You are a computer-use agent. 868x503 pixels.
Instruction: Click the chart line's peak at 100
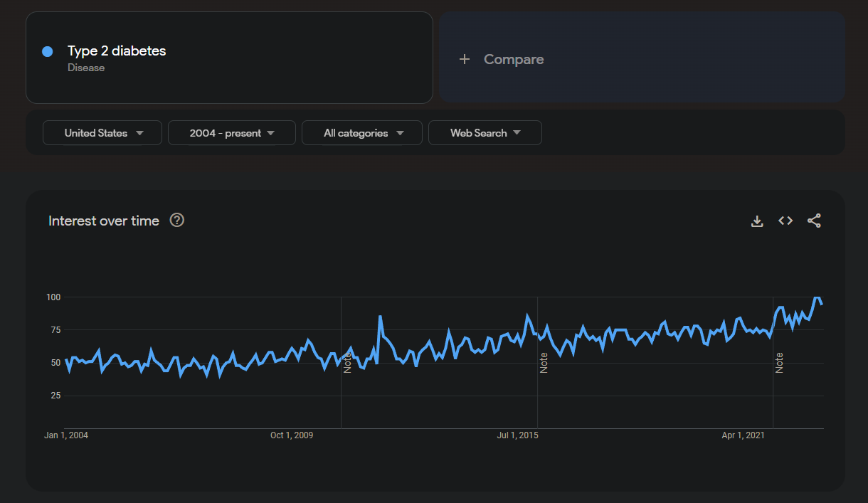[x=817, y=297]
